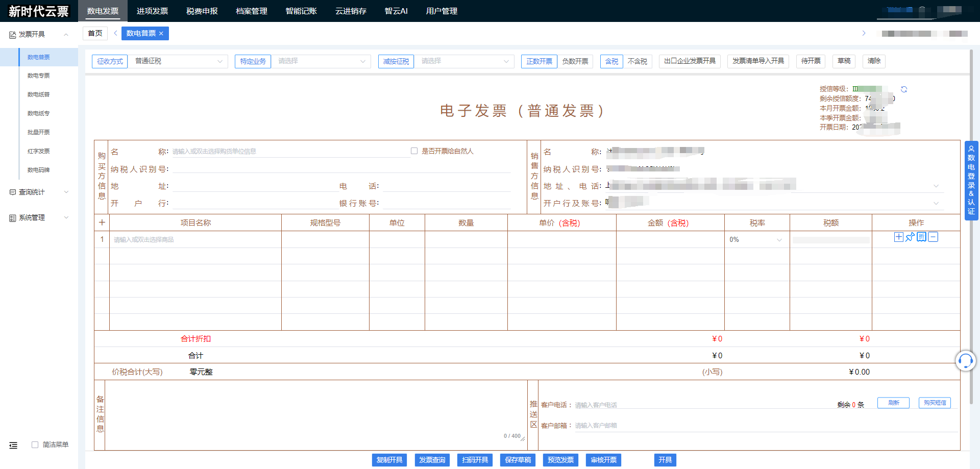Click the 开具 button
This screenshot has height=469, width=980.
click(x=665, y=460)
